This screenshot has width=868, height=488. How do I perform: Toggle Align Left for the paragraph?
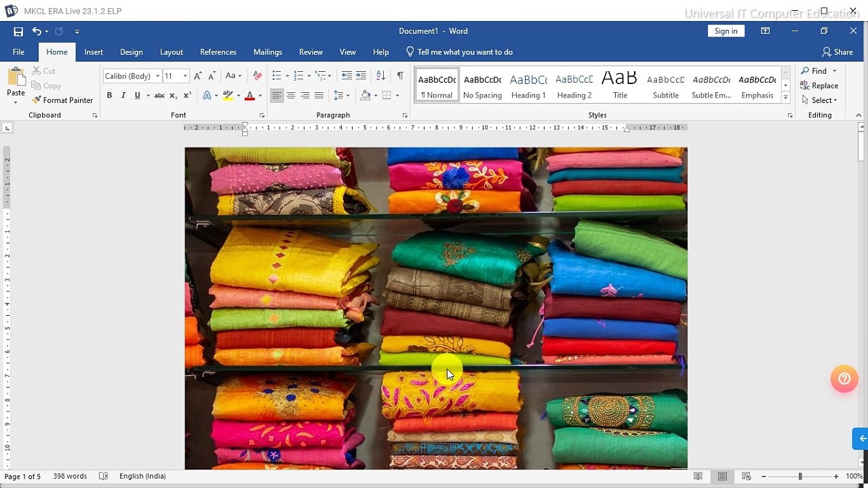pos(277,96)
